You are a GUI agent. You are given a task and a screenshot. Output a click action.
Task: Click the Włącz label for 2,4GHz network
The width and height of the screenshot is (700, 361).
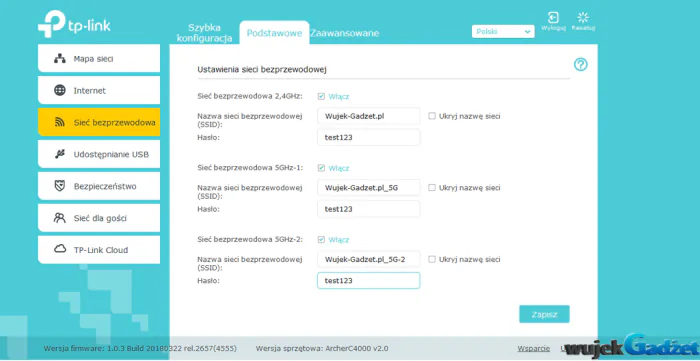pos(339,96)
